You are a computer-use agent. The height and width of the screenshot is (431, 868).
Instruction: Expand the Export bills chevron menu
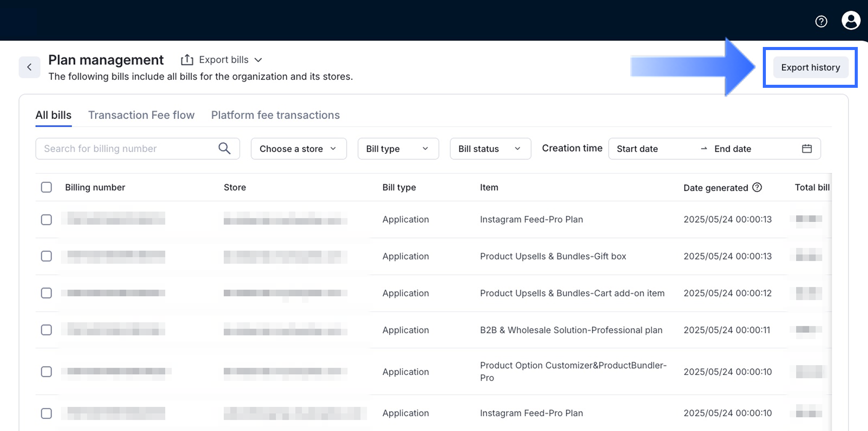pyautogui.click(x=258, y=60)
